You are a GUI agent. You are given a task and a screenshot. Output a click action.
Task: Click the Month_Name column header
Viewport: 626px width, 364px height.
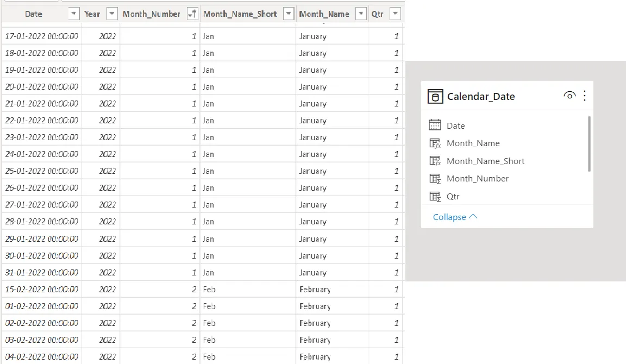tap(324, 14)
